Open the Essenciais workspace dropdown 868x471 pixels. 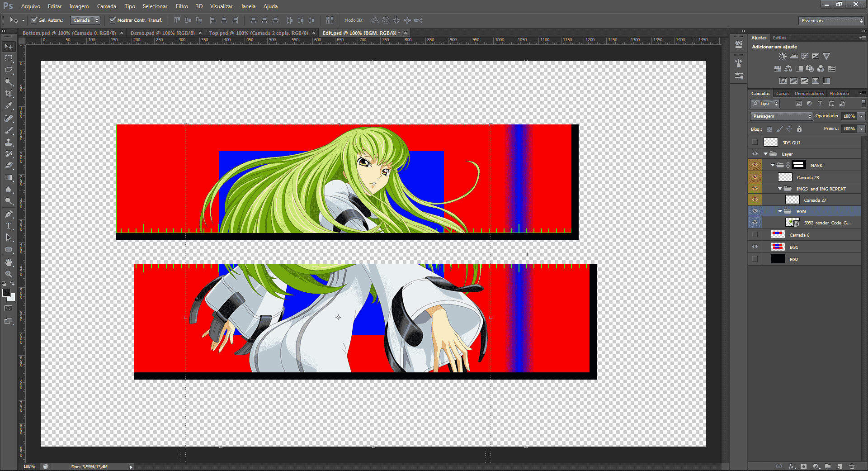tap(831, 21)
